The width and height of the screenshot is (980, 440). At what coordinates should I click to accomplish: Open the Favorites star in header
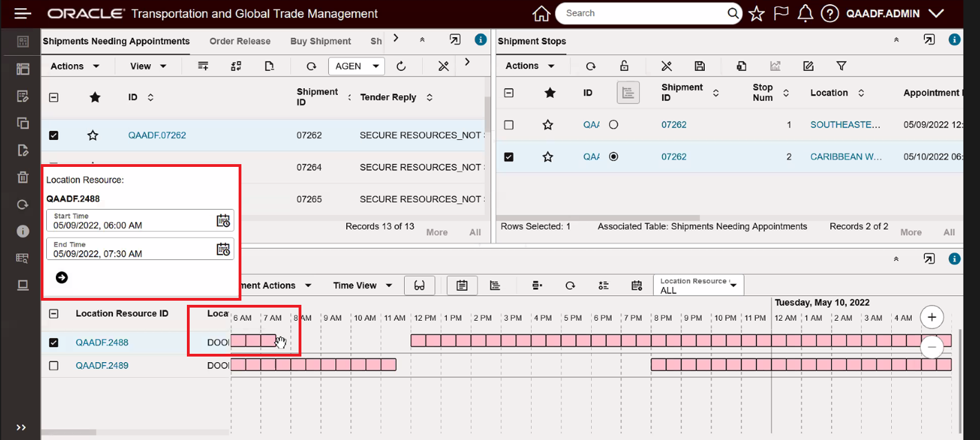point(757,14)
